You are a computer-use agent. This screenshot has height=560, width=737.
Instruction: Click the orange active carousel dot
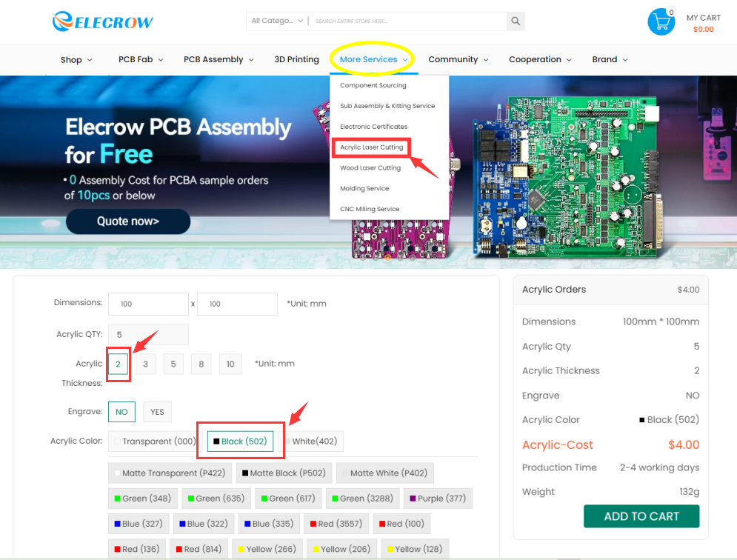point(387,258)
